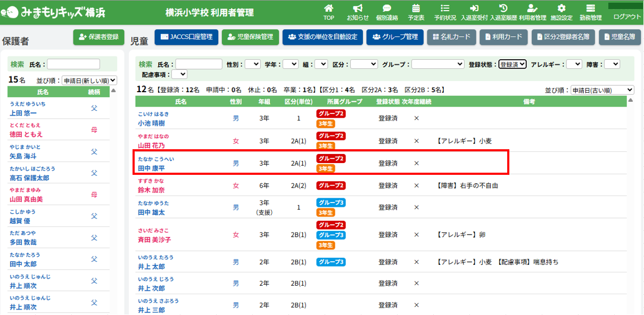Open 勤務管理 icon in the header
The width and height of the screenshot is (644, 315).
click(x=590, y=9)
